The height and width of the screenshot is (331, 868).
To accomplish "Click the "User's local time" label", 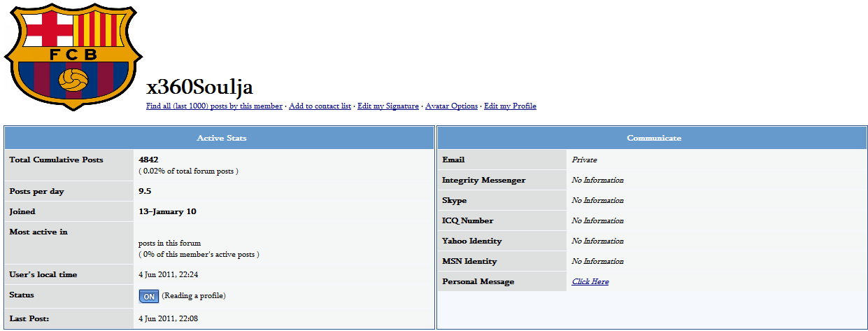I will click(43, 274).
